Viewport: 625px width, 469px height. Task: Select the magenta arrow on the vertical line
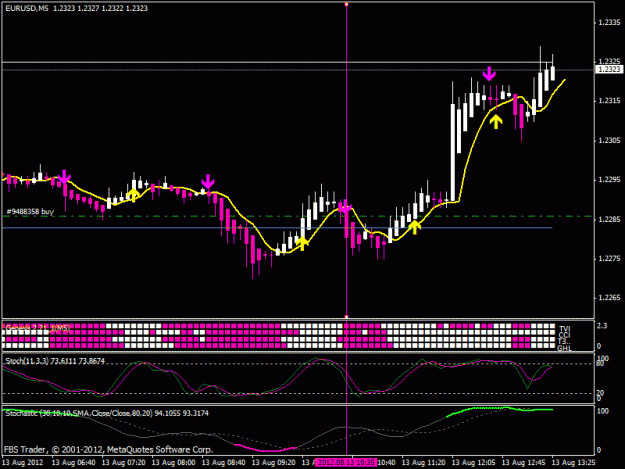(x=345, y=207)
